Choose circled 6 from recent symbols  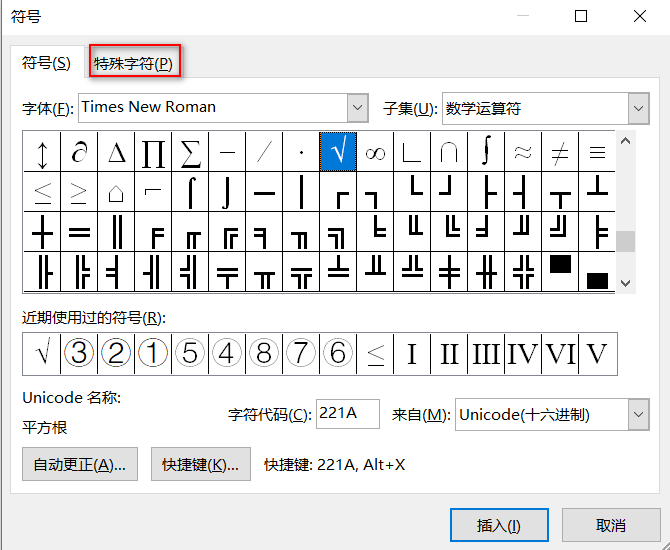tap(338, 353)
